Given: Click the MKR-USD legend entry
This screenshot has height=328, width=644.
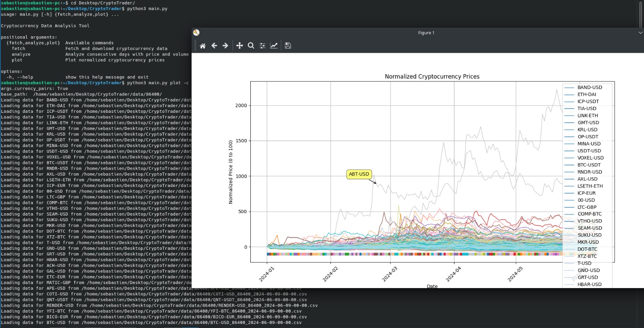Looking at the screenshot, I should click(582, 242).
